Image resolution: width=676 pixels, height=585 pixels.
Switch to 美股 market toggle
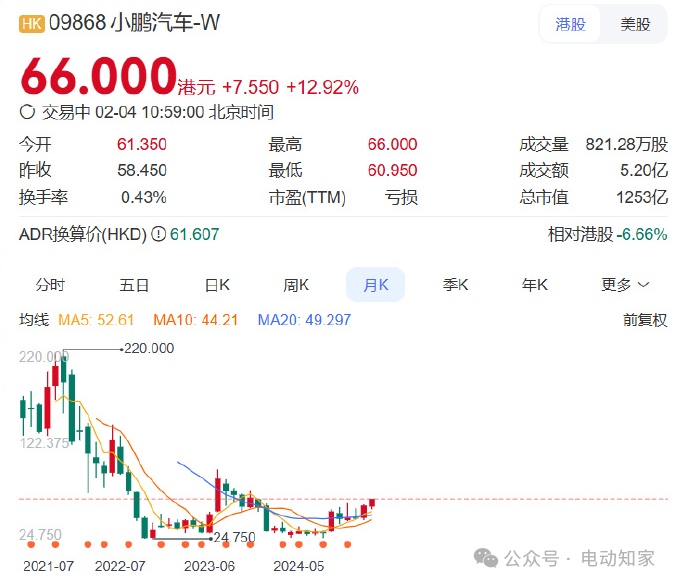click(x=635, y=24)
